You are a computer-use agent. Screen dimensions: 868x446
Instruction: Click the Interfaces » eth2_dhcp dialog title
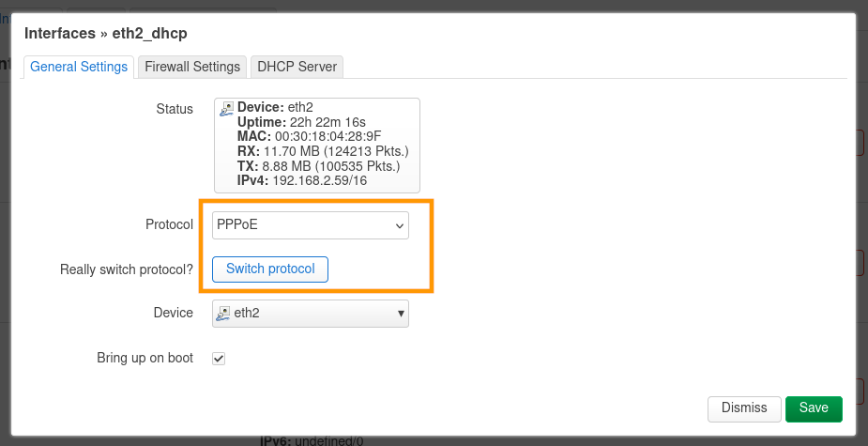pyautogui.click(x=106, y=33)
